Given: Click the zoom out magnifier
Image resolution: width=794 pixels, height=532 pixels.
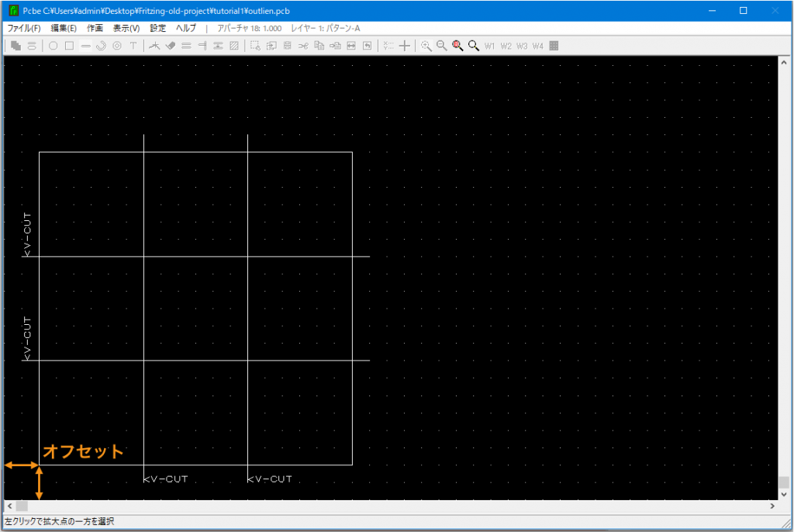Looking at the screenshot, I should (441, 46).
